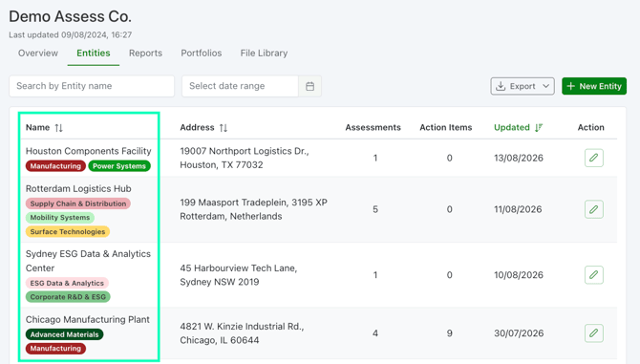Click the Assessments value 4 for Chicago
640x364 pixels.
pyautogui.click(x=375, y=333)
